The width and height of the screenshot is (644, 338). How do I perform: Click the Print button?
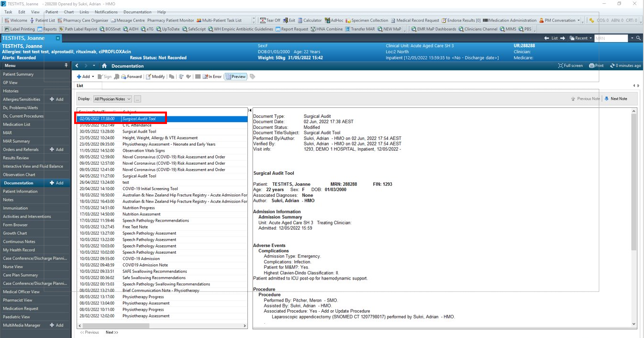pos(596,66)
